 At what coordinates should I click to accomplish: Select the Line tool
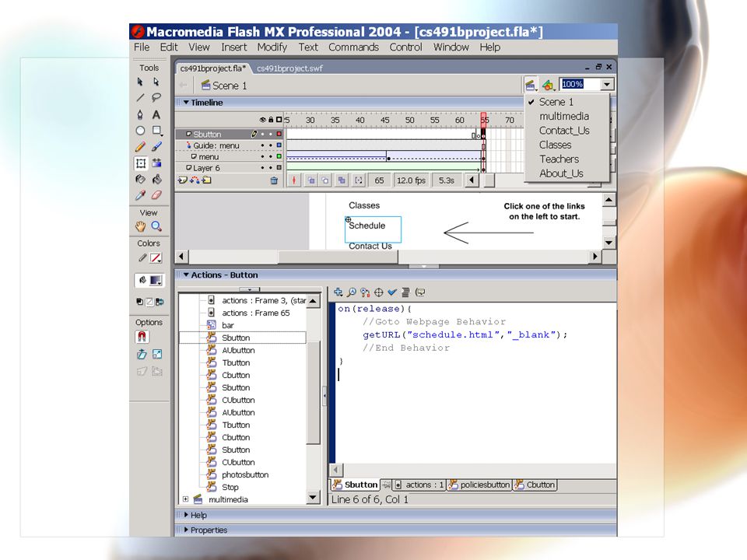[140, 98]
